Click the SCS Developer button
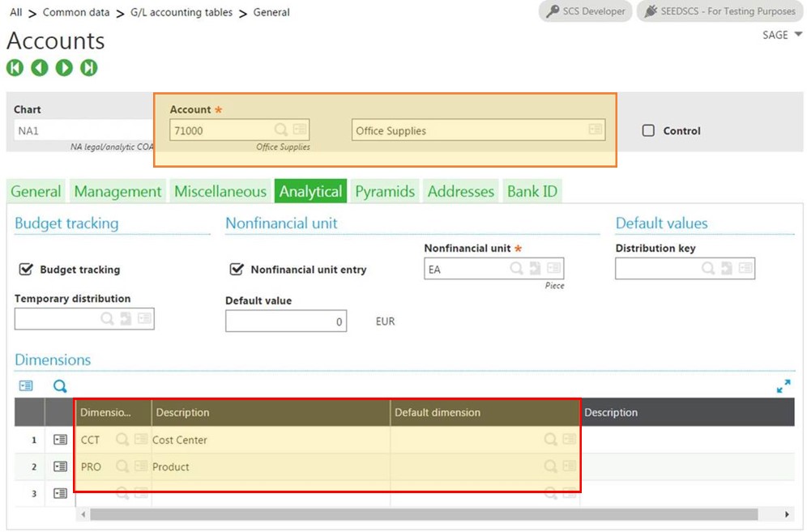Screen dimensions: 807x532 (x=585, y=11)
